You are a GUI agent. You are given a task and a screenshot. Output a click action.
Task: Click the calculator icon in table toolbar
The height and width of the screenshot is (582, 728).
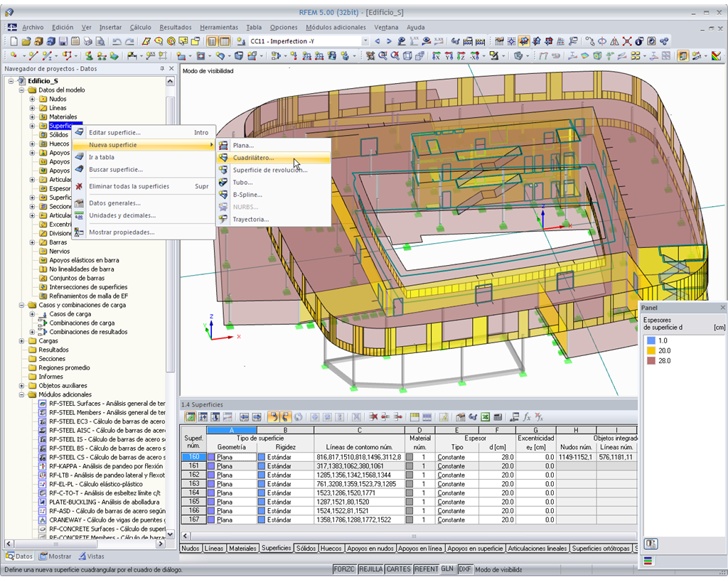498,416
